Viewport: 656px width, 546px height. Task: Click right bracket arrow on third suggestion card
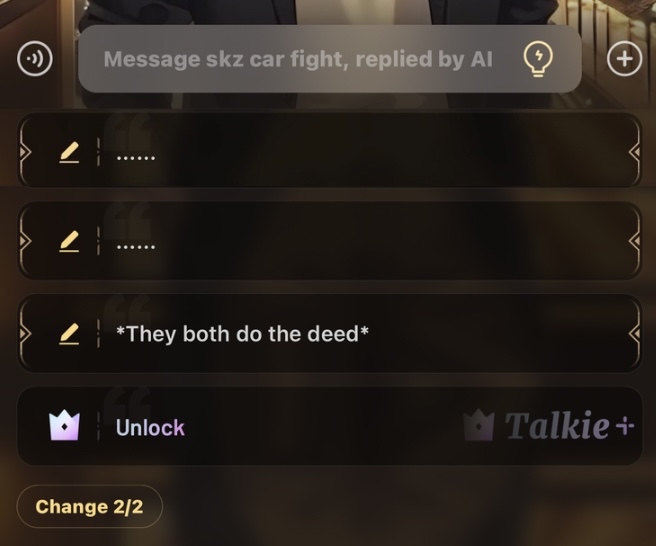[x=635, y=333]
